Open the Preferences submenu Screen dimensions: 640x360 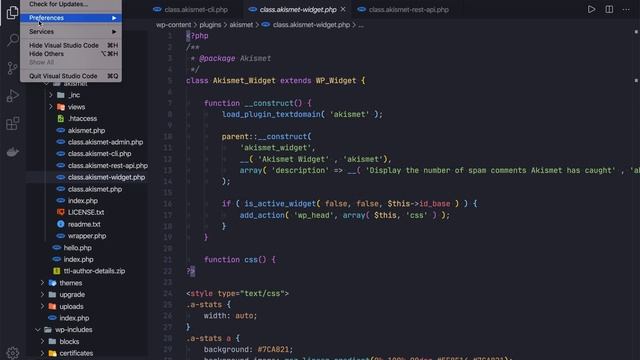[x=71, y=18]
